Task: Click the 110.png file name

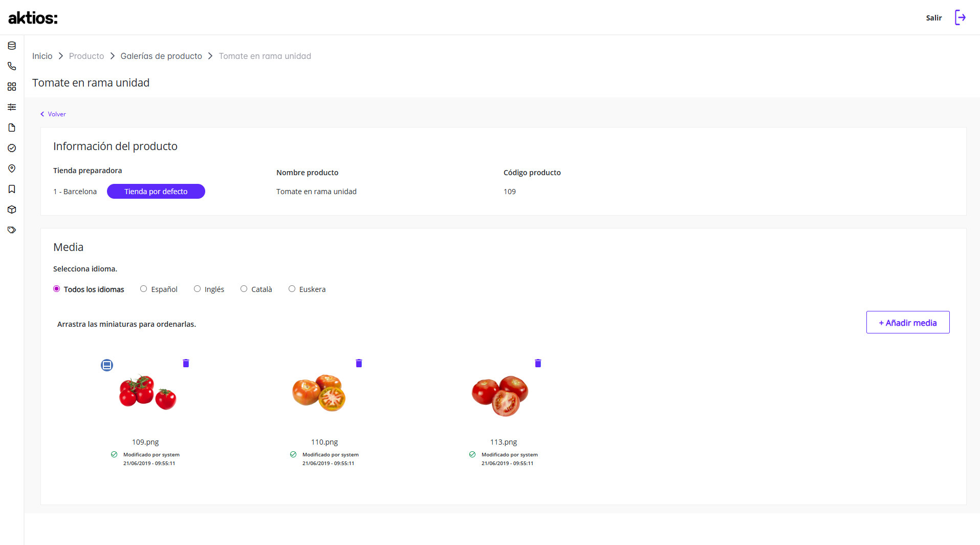Action: point(324,442)
